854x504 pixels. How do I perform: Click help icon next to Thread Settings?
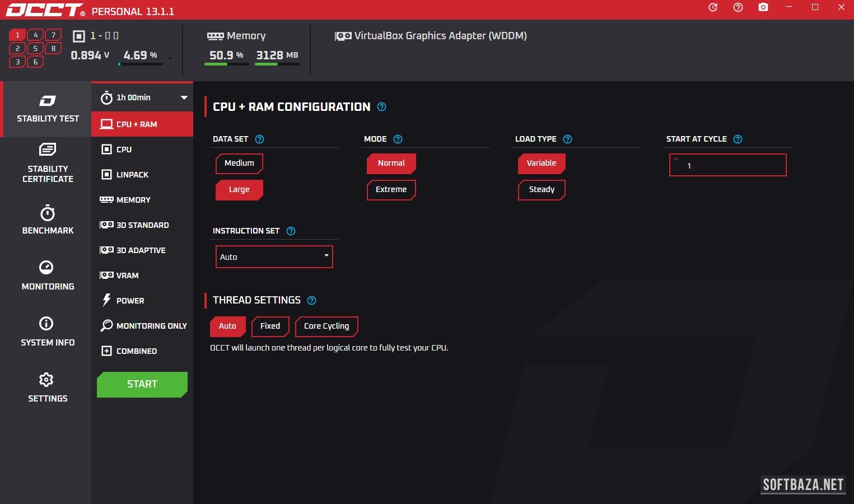pyautogui.click(x=312, y=301)
